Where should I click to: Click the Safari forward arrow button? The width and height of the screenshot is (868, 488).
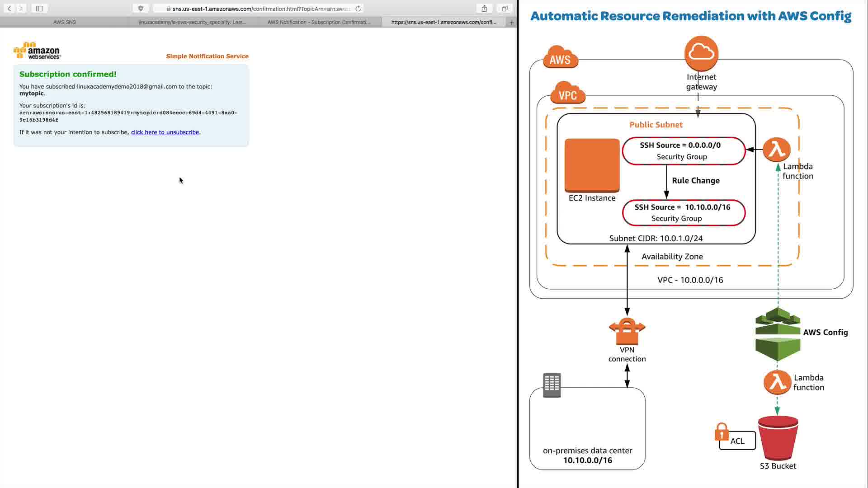pos(21,8)
